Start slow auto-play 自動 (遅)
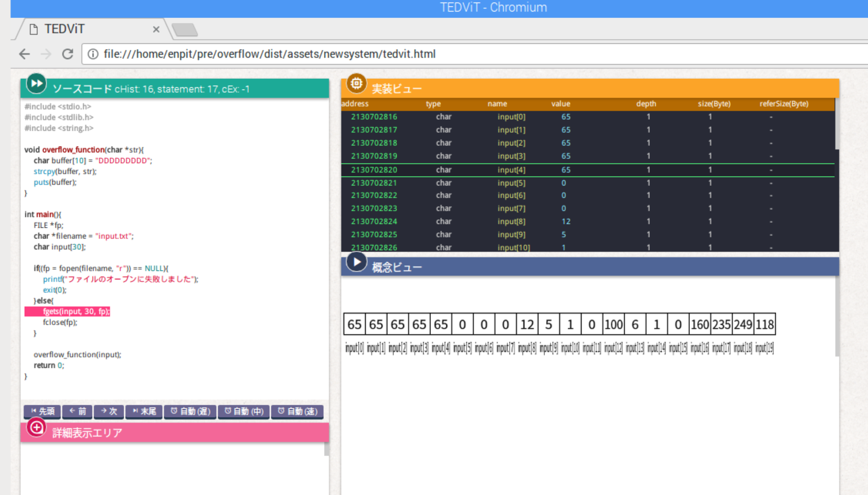 [190, 412]
